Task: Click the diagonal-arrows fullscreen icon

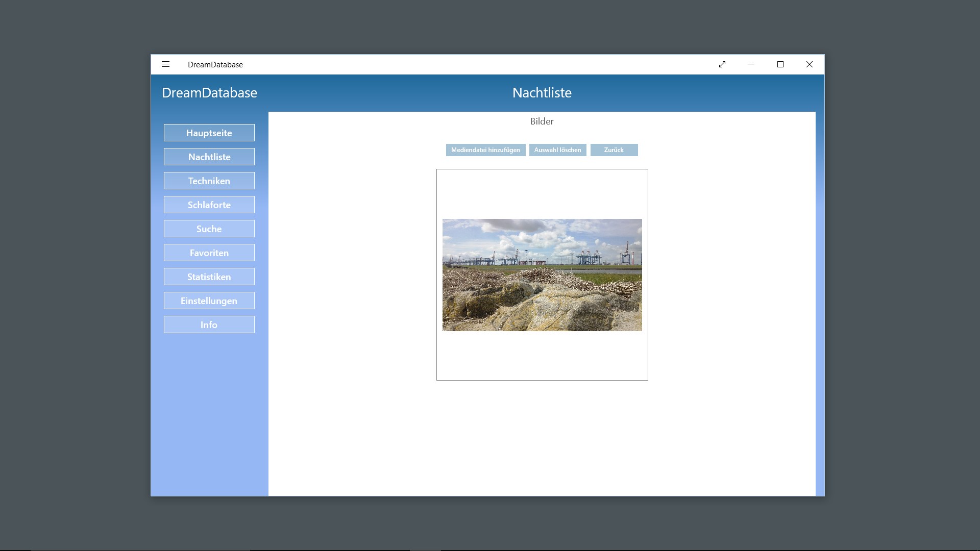Action: point(722,64)
